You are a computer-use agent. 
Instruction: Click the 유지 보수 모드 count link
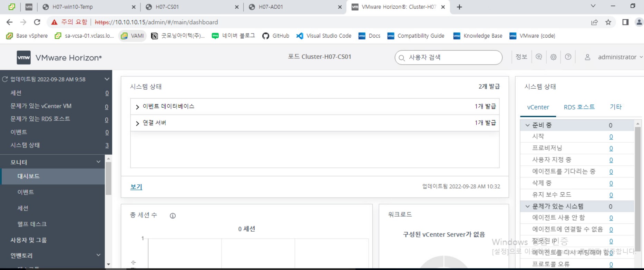611,195
